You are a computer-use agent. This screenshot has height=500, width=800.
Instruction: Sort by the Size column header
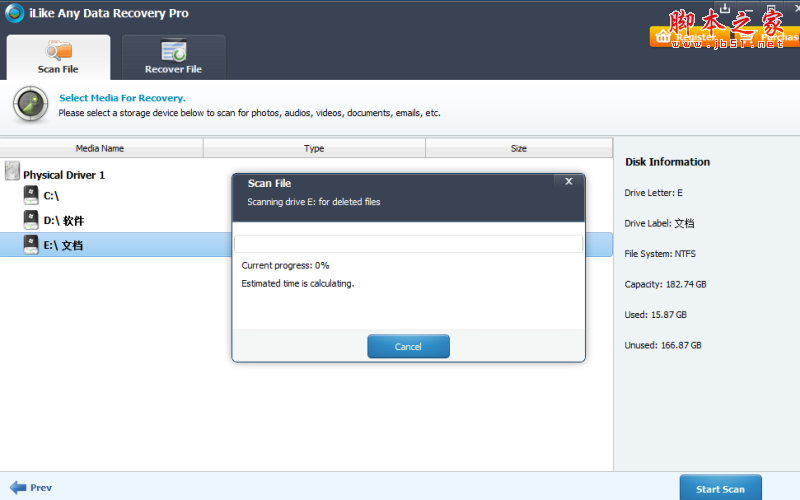[519, 148]
